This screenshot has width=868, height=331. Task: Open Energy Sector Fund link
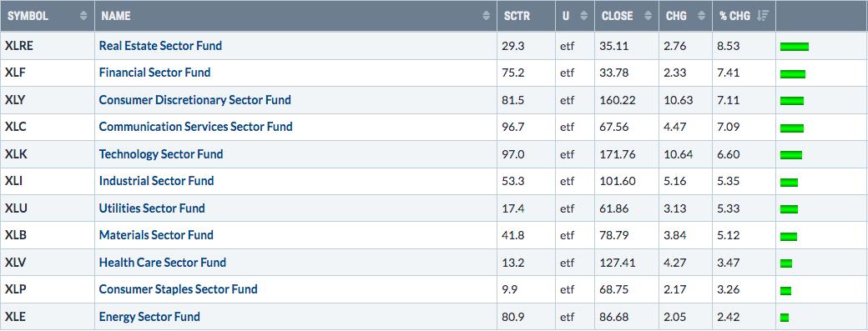[149, 317]
